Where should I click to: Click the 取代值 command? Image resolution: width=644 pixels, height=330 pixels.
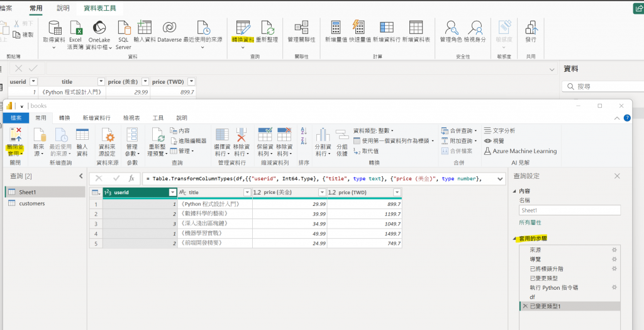click(367, 151)
